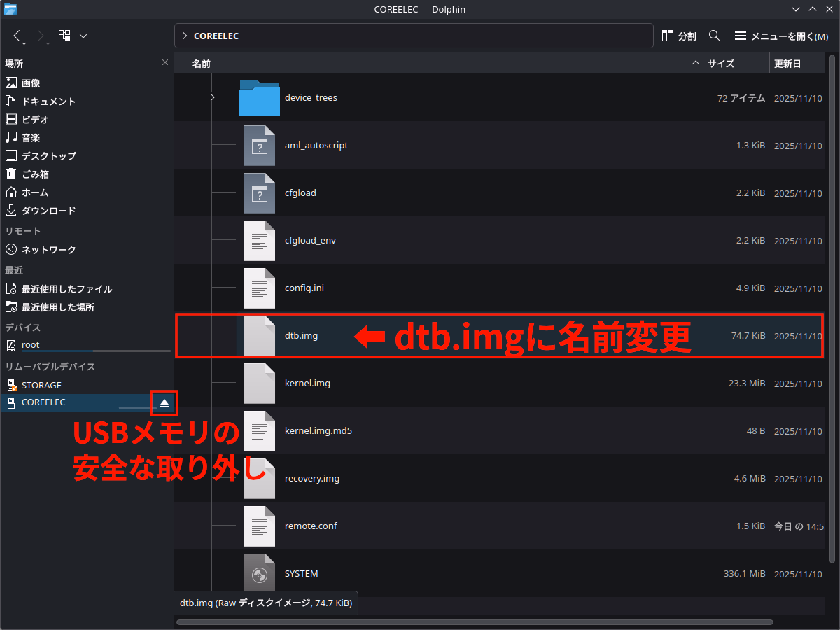Open ネットワーク in places panel

point(48,250)
